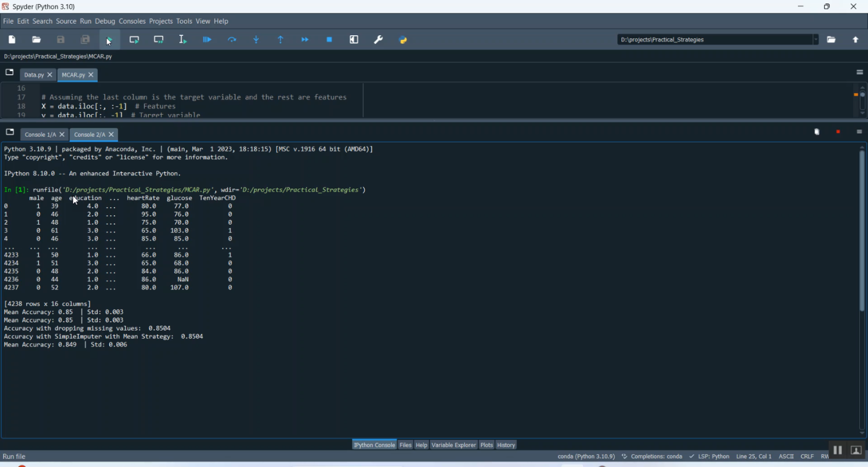The image size is (868, 467).
Task: Open the PYTHONPATH manager Python icon
Action: pyautogui.click(x=403, y=40)
